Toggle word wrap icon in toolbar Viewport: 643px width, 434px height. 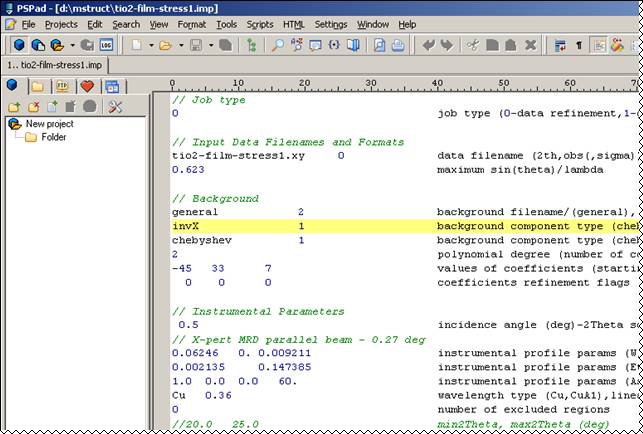point(560,45)
